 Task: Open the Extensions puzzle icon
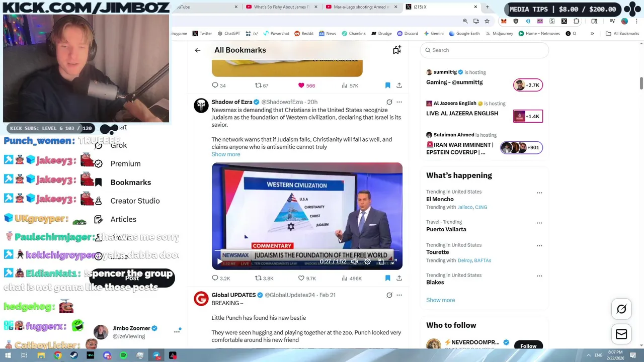pyautogui.click(x=576, y=21)
